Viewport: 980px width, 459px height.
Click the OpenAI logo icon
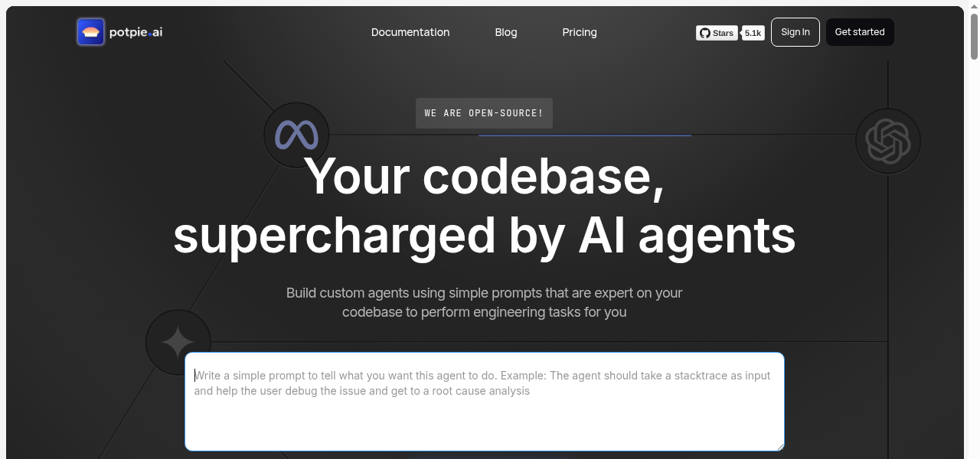click(x=887, y=141)
